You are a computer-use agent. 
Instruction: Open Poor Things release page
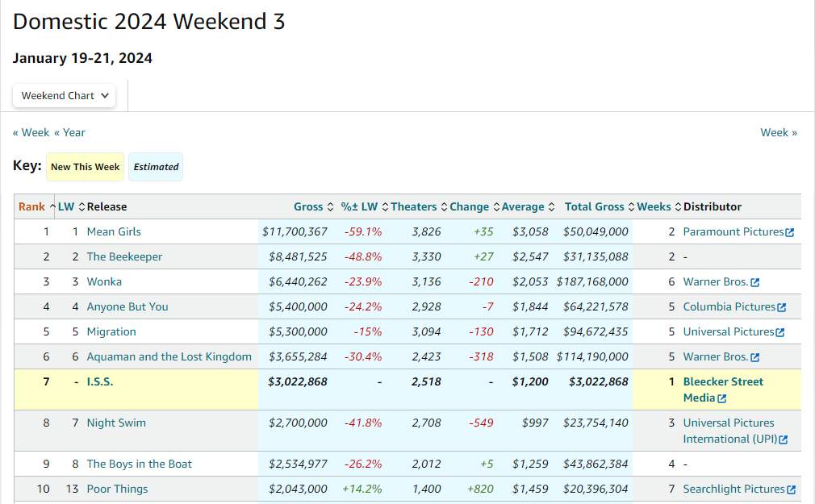click(x=117, y=489)
